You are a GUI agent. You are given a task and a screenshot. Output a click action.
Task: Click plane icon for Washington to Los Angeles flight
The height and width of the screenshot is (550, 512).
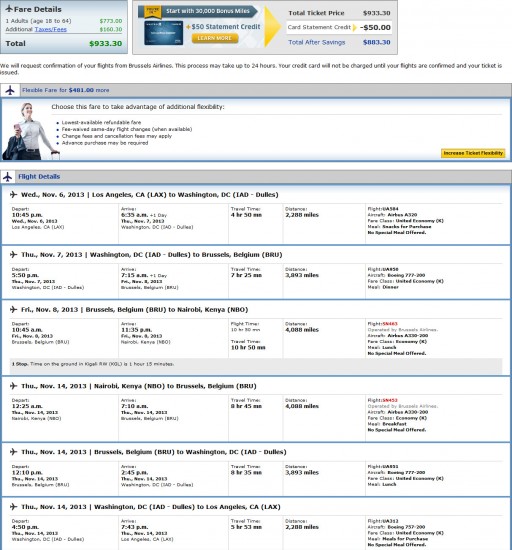(x=13, y=507)
